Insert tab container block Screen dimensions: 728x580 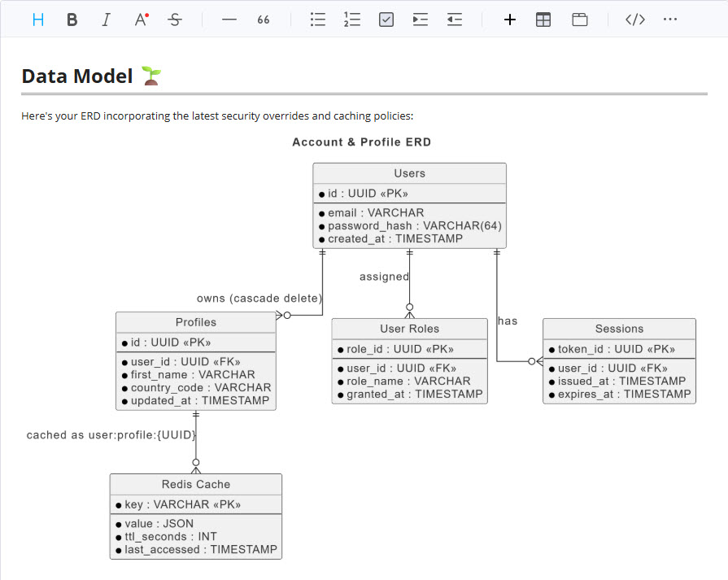(579, 20)
